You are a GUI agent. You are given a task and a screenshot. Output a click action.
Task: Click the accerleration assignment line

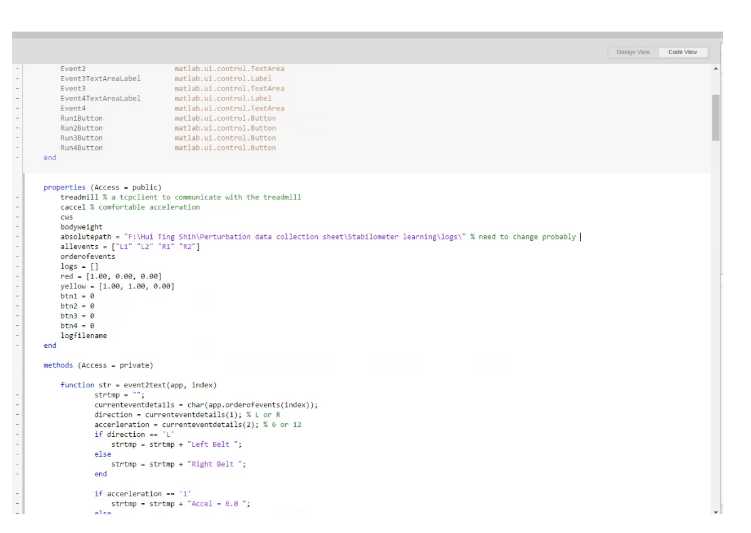click(x=198, y=425)
